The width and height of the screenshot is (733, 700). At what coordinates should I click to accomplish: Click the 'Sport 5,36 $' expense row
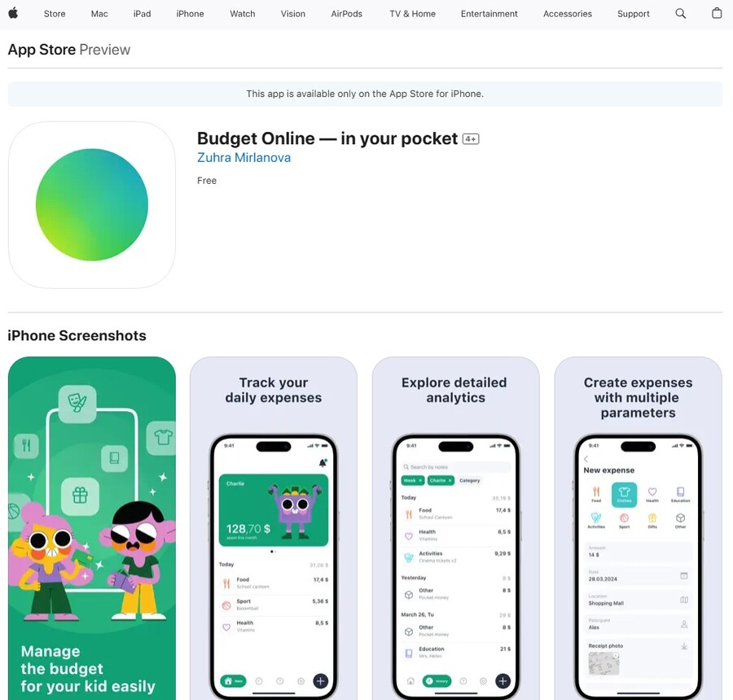pos(274,605)
